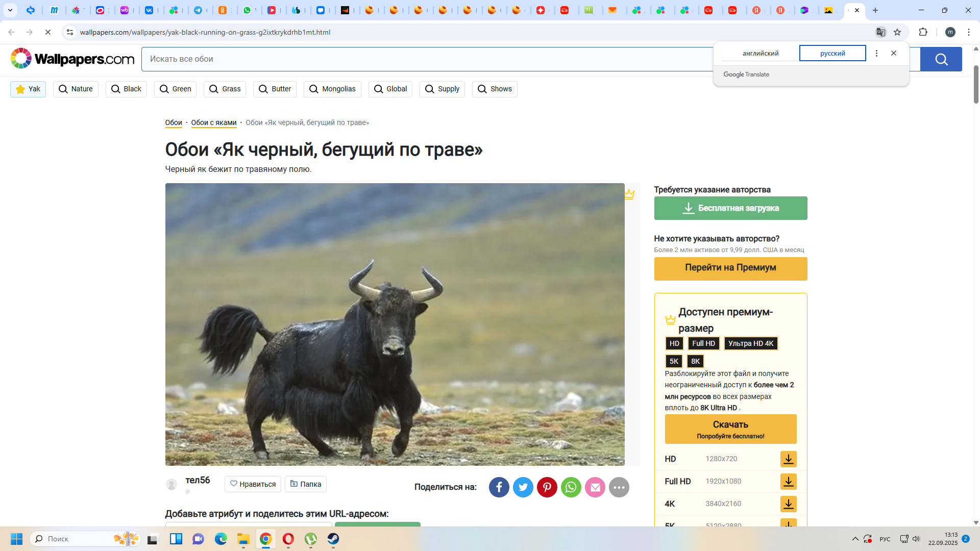Search the Green tag
The width and height of the screenshot is (980, 551).
[x=175, y=89]
